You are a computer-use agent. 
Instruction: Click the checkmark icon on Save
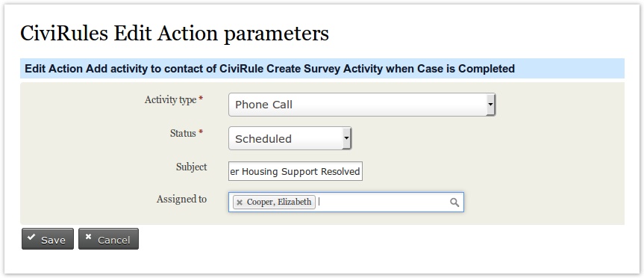[x=31, y=238]
